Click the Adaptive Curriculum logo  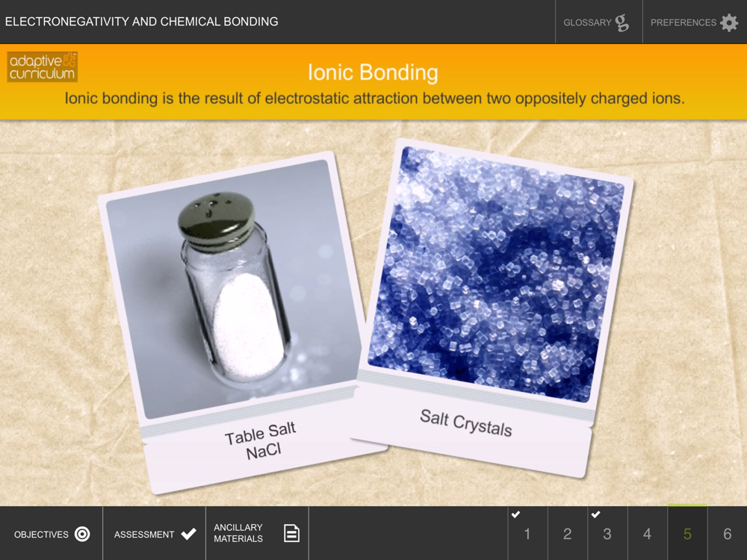(43, 67)
